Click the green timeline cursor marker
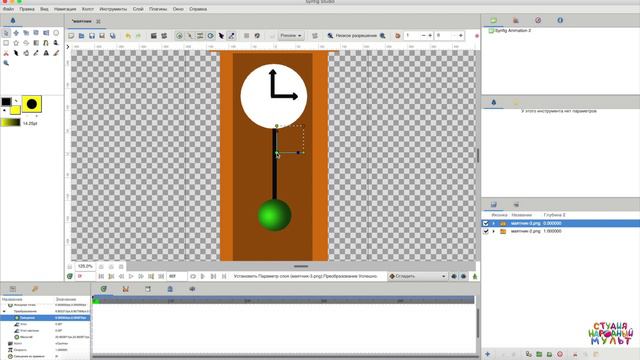Image resolution: width=640 pixels, height=360 pixels. tap(96, 301)
